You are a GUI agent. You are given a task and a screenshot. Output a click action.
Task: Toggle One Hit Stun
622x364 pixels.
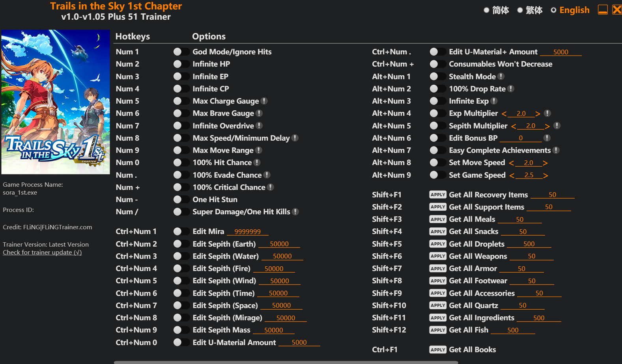point(181,199)
